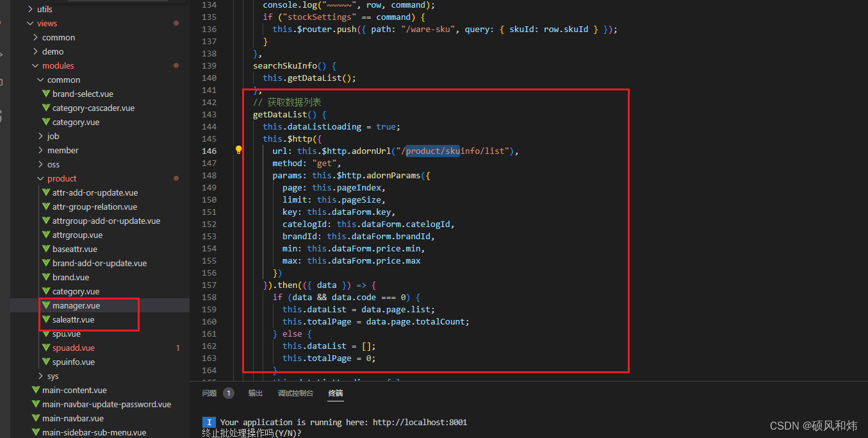Click the Vue icon beside baseattr.vue
The height and width of the screenshot is (438, 868).
[x=46, y=249]
